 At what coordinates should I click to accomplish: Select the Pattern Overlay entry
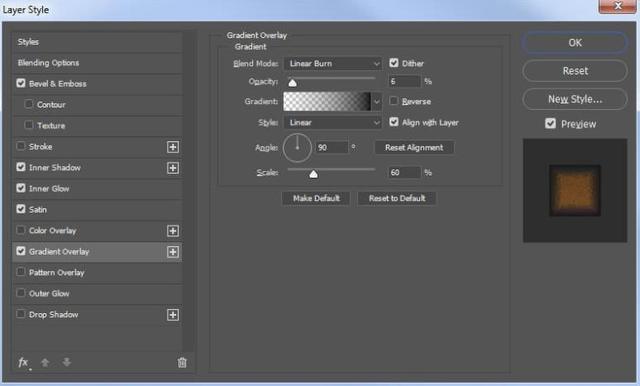point(56,273)
